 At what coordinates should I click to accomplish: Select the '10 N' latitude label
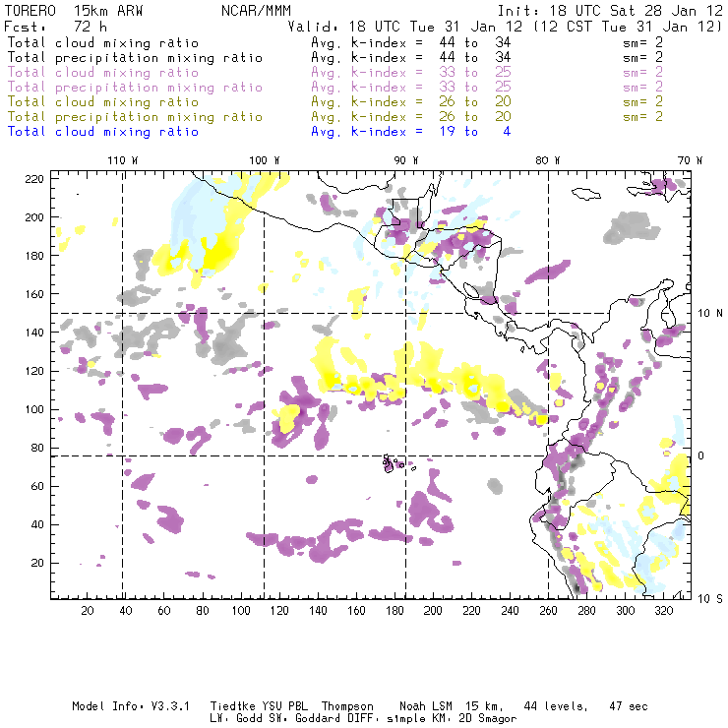(x=710, y=314)
